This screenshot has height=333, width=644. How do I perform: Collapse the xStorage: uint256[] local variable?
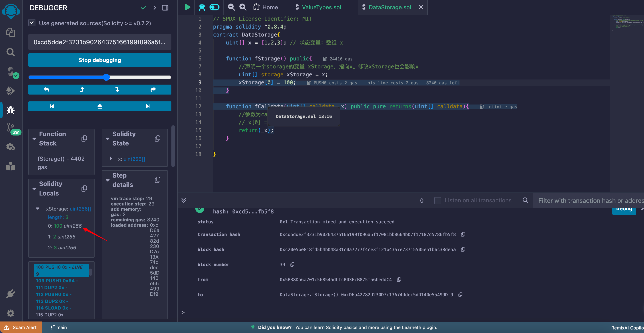(37, 209)
